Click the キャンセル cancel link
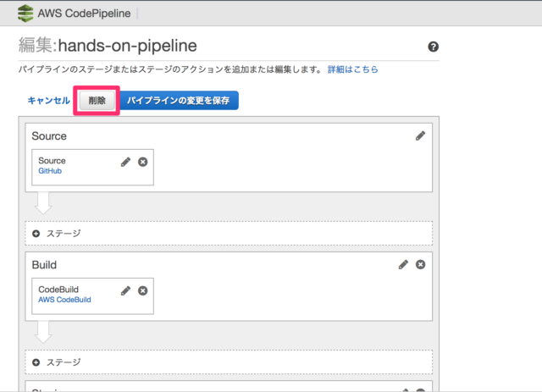Screen dimensions: 542x392 pos(48,100)
